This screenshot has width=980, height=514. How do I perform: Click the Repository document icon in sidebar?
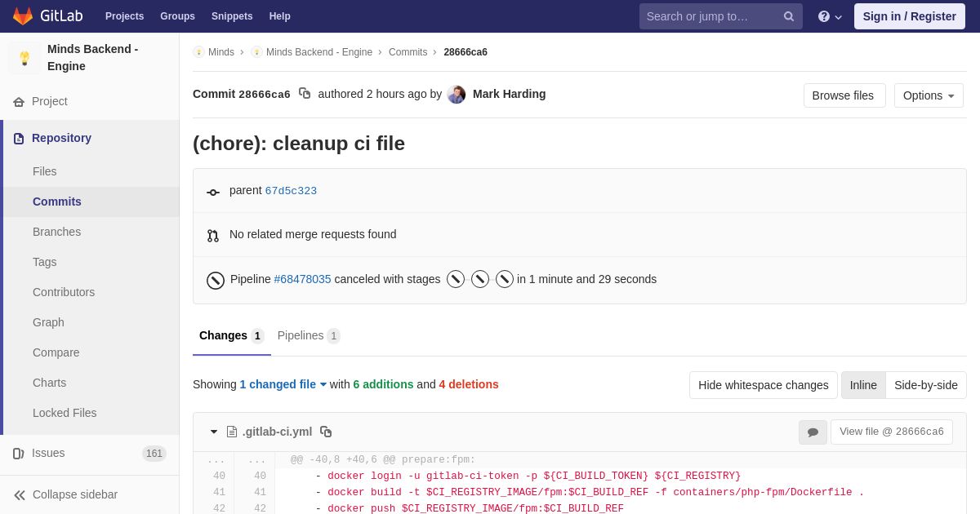coord(19,139)
